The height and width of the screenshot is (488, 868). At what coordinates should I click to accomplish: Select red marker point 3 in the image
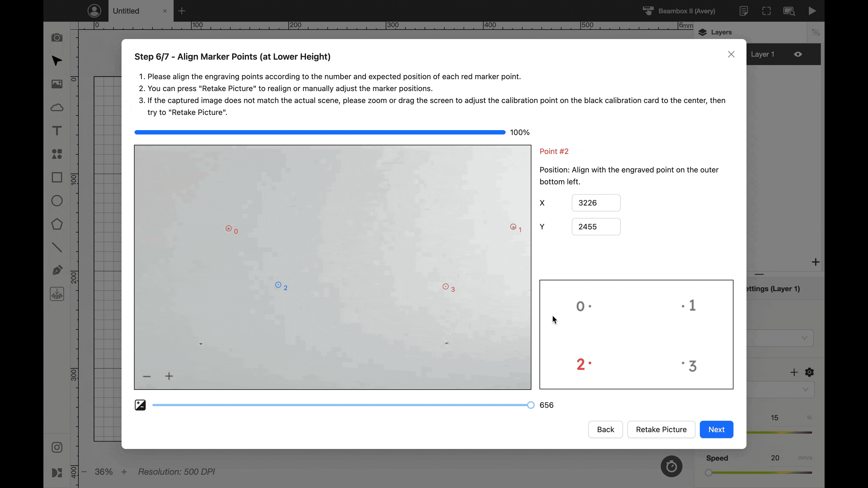[445, 286]
